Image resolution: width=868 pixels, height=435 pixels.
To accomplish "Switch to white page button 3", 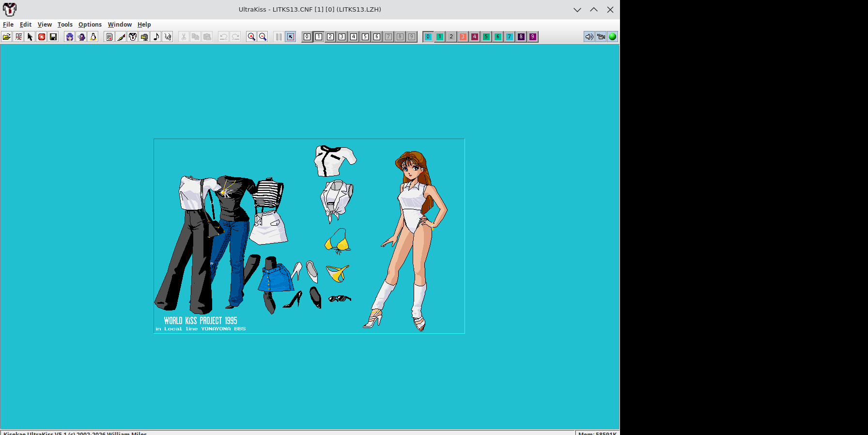I will coord(342,37).
